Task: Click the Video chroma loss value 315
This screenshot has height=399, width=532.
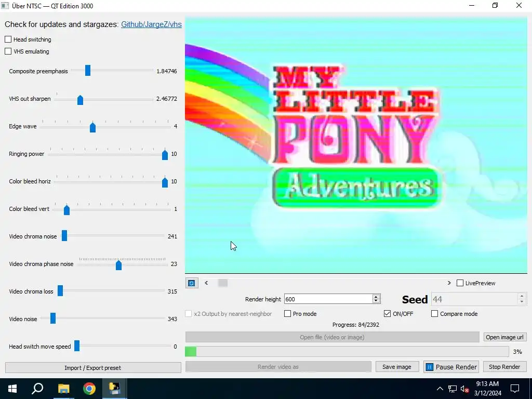Action: coord(172,291)
